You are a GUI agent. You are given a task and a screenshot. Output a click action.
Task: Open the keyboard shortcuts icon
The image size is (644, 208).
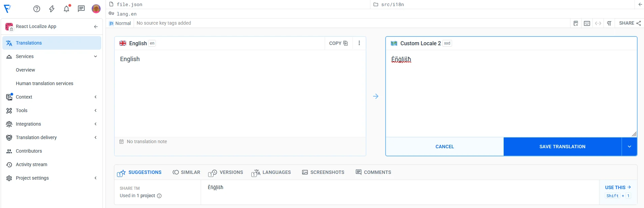point(587,23)
